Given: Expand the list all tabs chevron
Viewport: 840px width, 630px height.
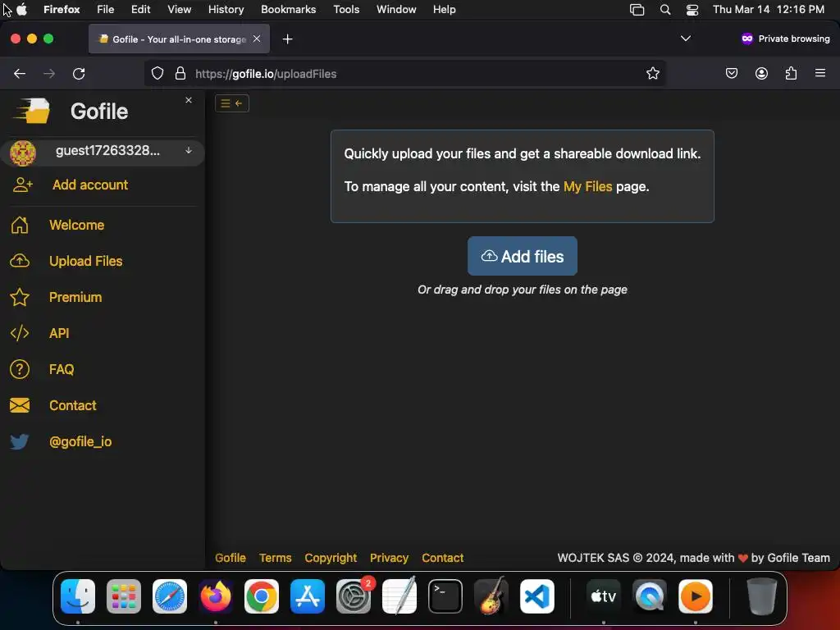Looking at the screenshot, I should (x=685, y=39).
